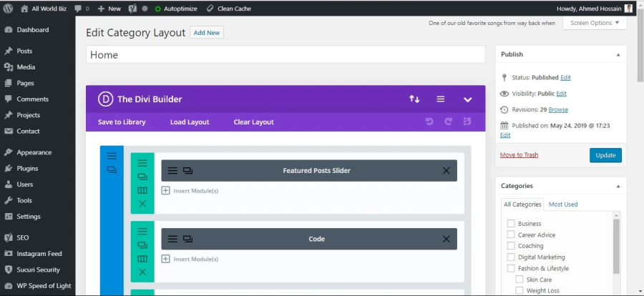Click the Instagram Feed camera icon
Screen dimensions: 644x296
click(x=8, y=254)
